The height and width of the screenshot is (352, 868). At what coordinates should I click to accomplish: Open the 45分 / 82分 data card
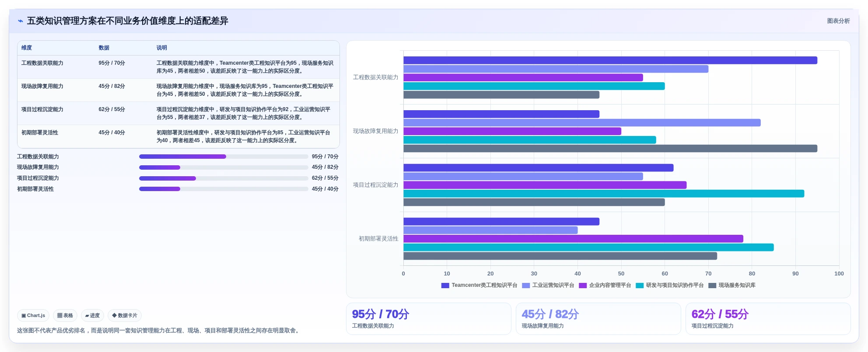coord(598,319)
